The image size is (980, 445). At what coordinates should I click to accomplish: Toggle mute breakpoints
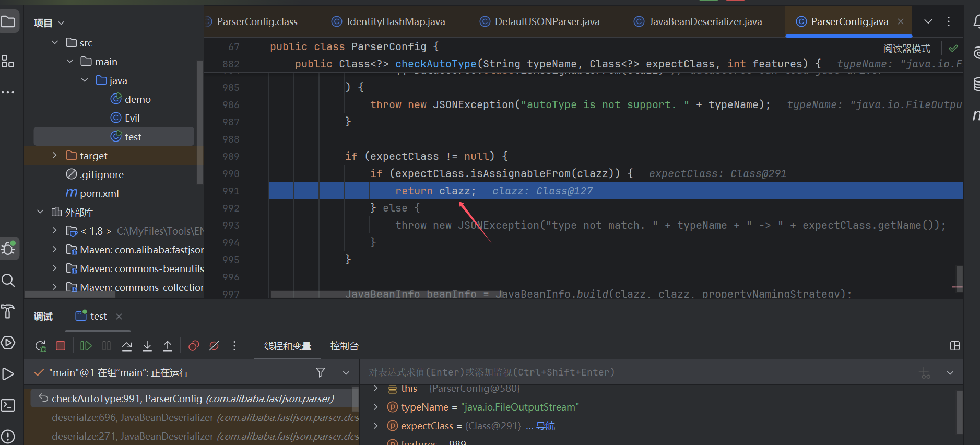214,346
